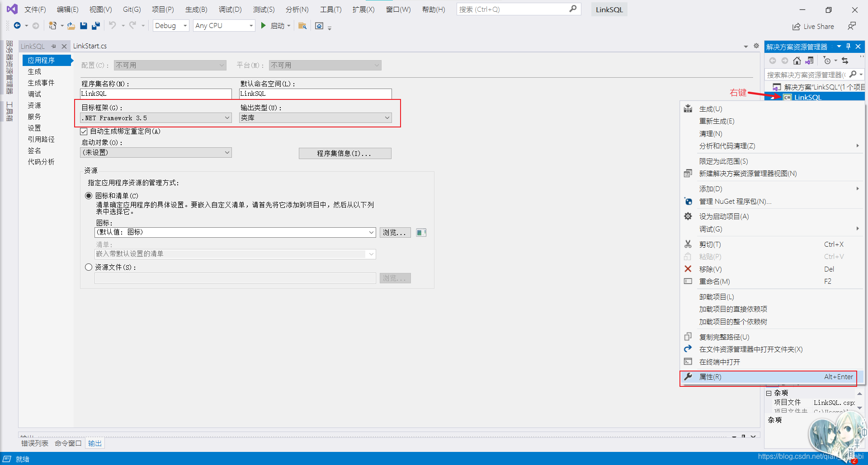
Task: Switch to LinkStart.cs tab
Action: pos(90,46)
